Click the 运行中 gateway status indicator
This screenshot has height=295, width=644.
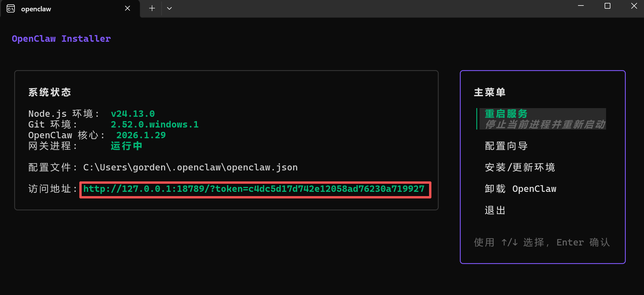coord(127,146)
